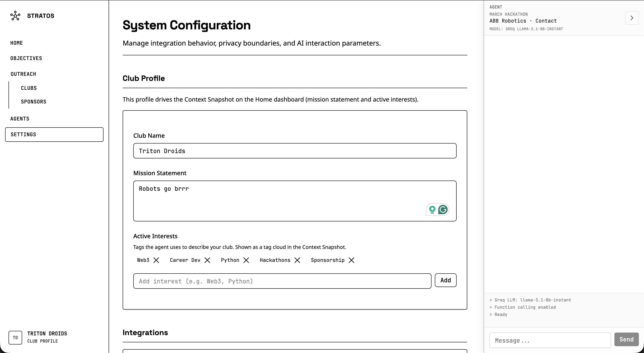Toggle the Outreach sidebar section
This screenshot has width=644, height=353.
click(x=23, y=74)
